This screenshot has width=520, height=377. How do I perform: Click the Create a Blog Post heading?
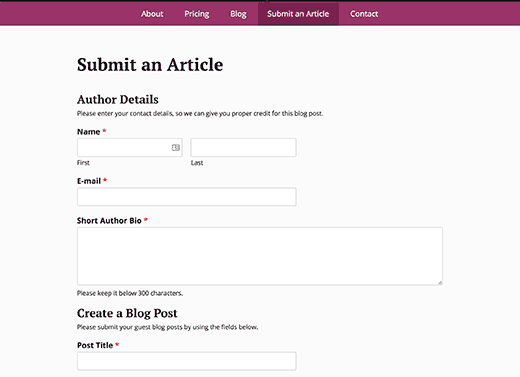127,313
